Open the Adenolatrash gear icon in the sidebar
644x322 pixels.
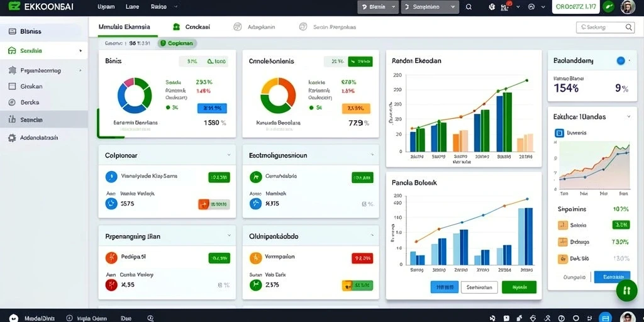pyautogui.click(x=12, y=138)
